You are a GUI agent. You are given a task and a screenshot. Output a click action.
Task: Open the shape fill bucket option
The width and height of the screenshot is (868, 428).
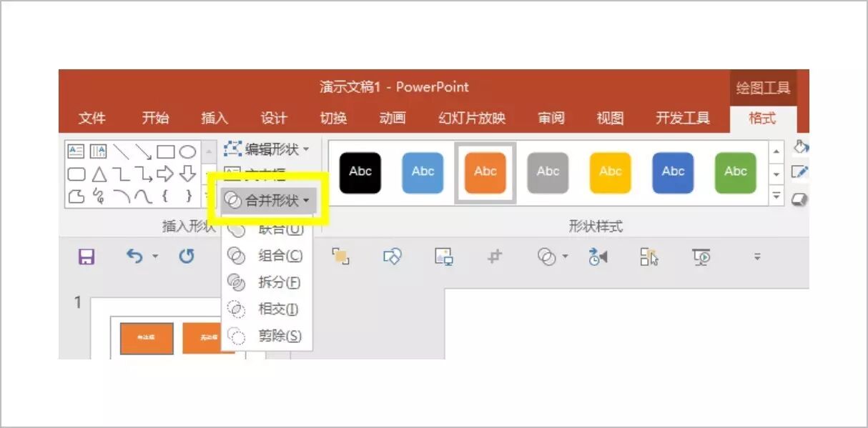click(x=801, y=148)
